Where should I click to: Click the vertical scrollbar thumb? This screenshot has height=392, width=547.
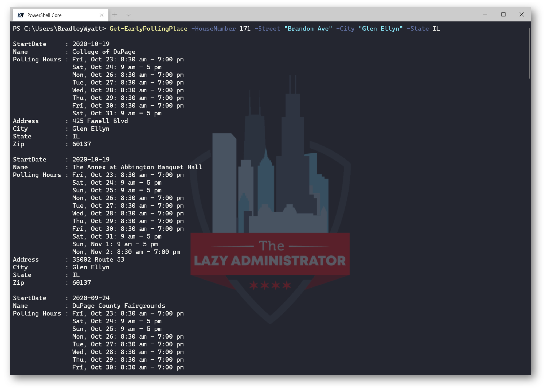529,53
